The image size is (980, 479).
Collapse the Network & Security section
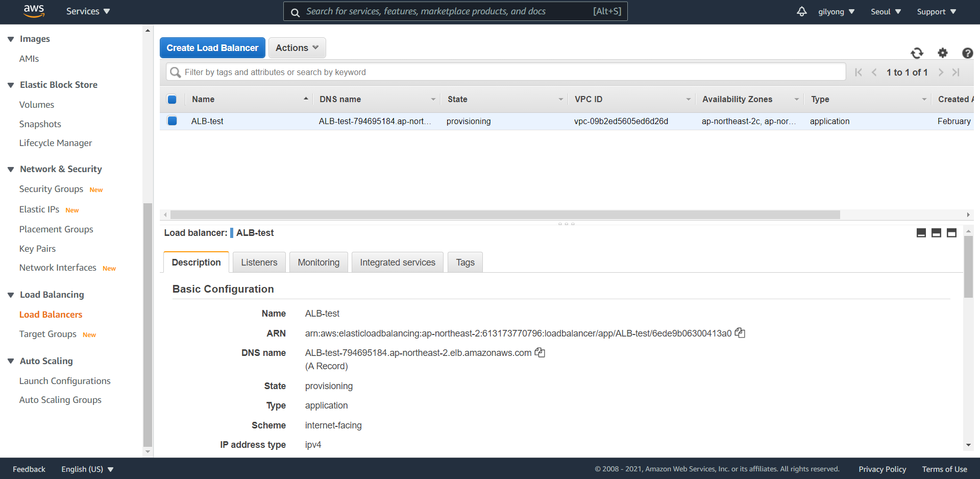(11, 170)
